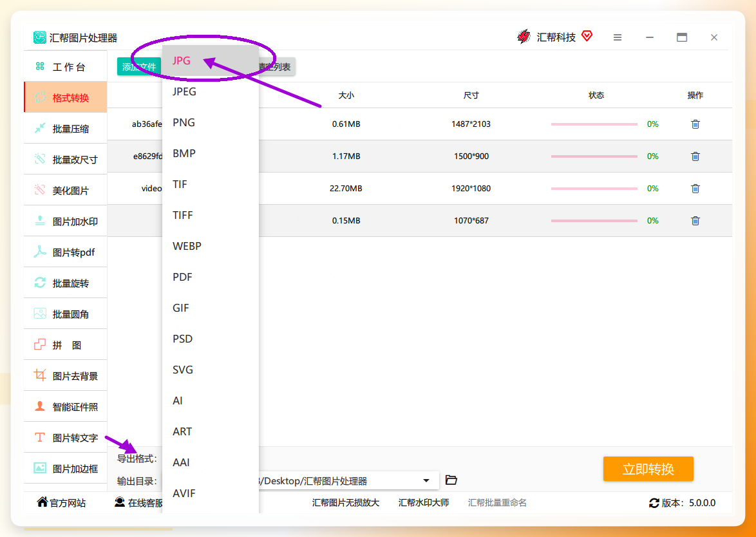Click progress bar of 1500*900 file
The image size is (756, 537).
(x=594, y=156)
